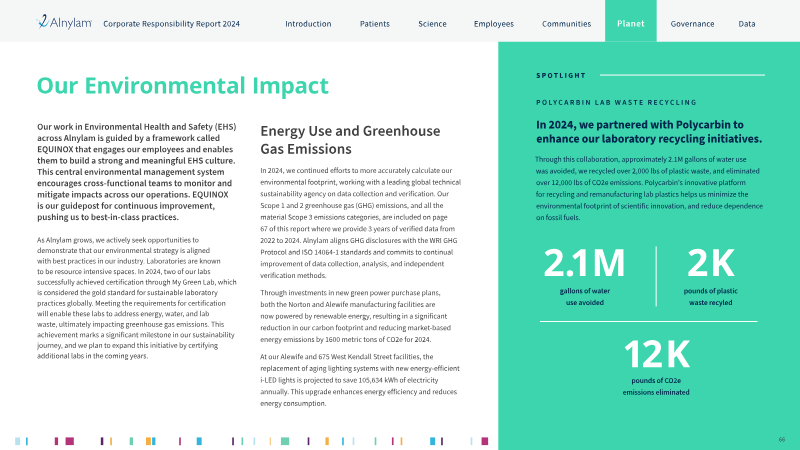Click the Alnylam logo
Screen dimensions: 800x450
click(64, 22)
